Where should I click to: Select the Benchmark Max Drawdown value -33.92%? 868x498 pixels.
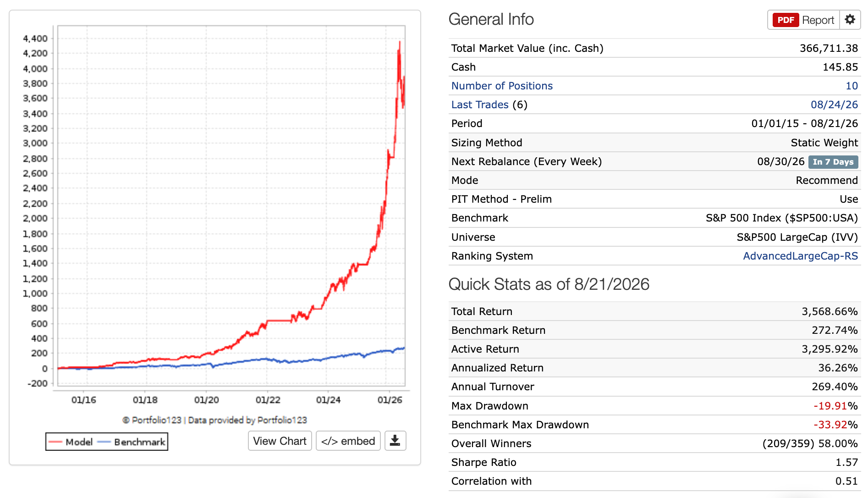[835, 425]
